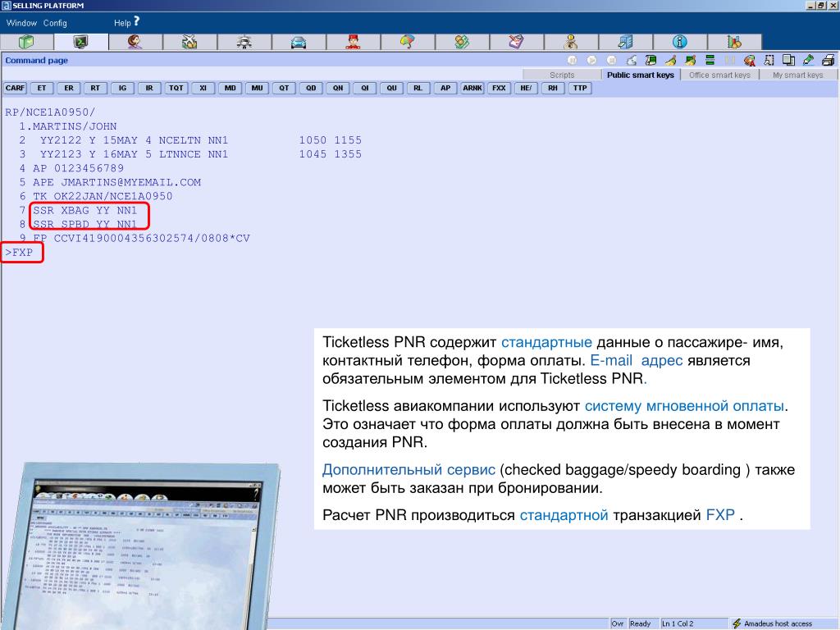Image resolution: width=840 pixels, height=630 pixels.
Task: Open the umbrella insurance module icon
Action: tap(407, 42)
